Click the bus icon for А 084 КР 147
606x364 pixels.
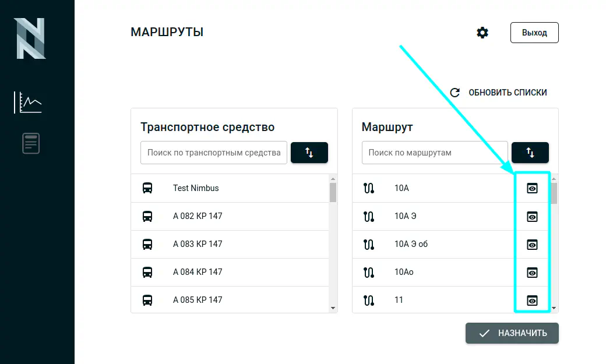[x=147, y=272]
